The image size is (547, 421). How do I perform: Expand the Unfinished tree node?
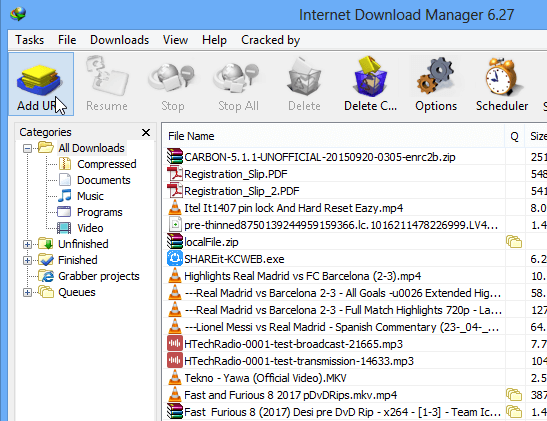27,245
